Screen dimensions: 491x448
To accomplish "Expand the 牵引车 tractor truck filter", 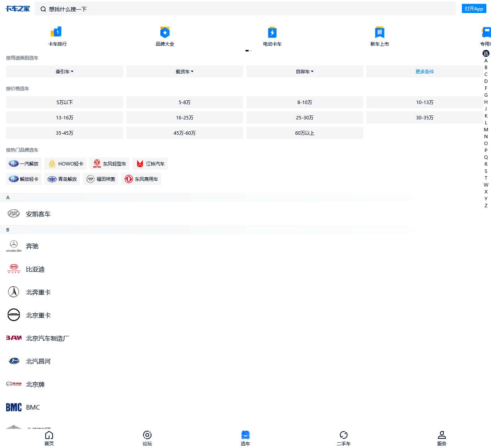I will 64,71.
